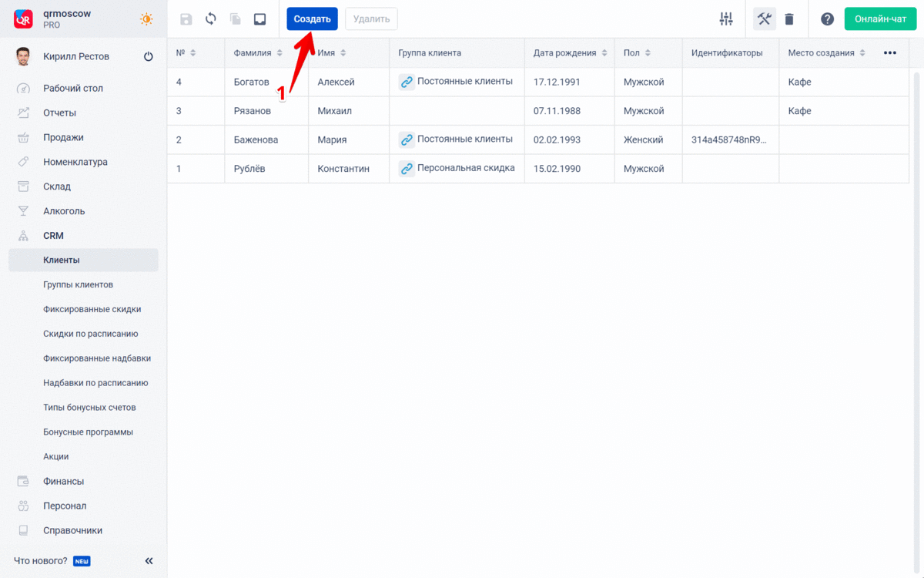Click the save floppy disk icon
924x578 pixels.
(186, 19)
